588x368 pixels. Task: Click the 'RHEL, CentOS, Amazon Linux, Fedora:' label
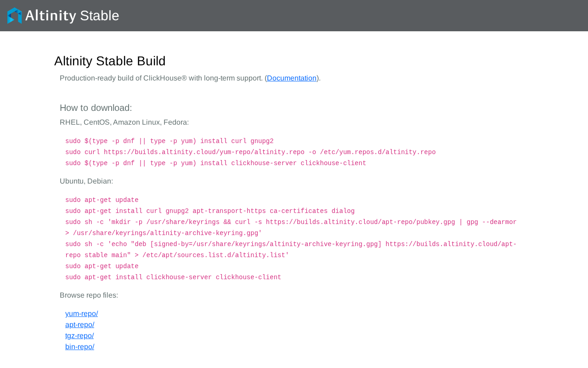tap(124, 122)
